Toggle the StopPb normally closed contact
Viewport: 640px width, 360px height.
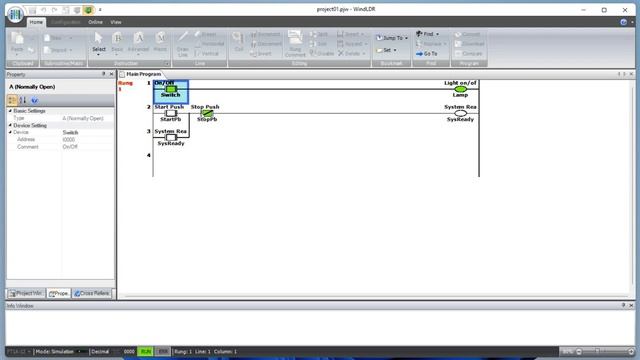[207, 113]
